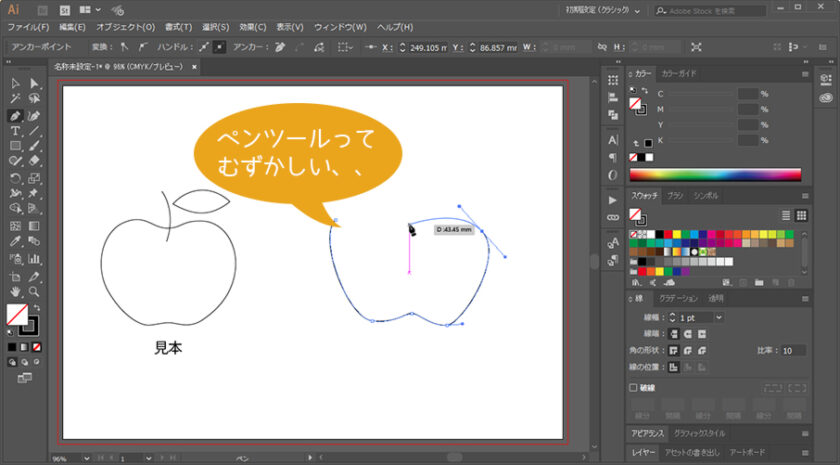Select the Zoom tool
Viewport: 840px width, 465px height.
pyautogui.click(x=34, y=292)
